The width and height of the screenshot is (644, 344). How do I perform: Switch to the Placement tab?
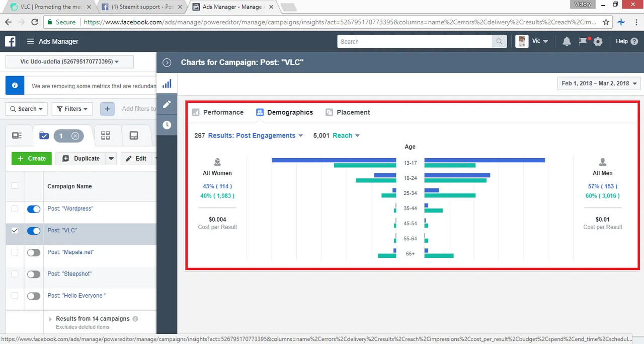(x=348, y=112)
